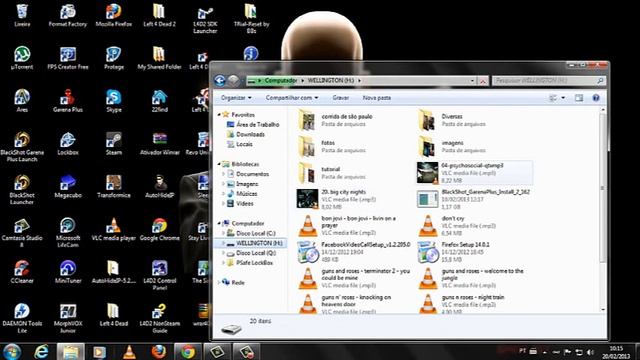Open the µTorrent desktop icon

[22, 58]
